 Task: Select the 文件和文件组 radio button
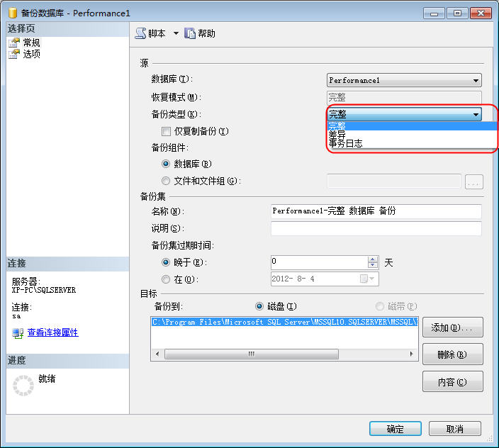click(165, 181)
